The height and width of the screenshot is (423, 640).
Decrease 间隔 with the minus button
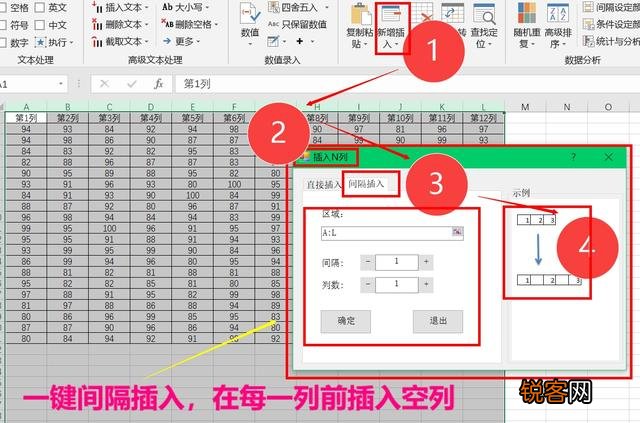(x=368, y=262)
